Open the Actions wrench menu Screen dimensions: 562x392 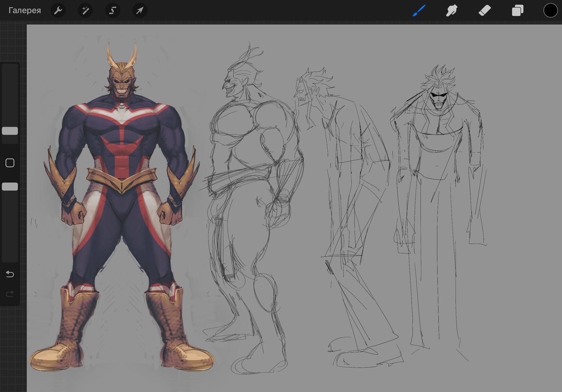tap(58, 10)
